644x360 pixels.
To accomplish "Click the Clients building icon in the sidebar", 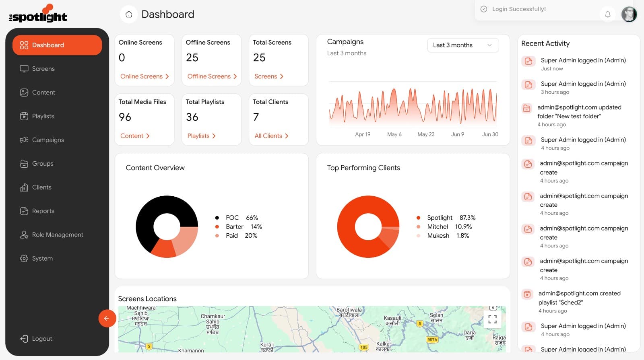I will point(24,187).
